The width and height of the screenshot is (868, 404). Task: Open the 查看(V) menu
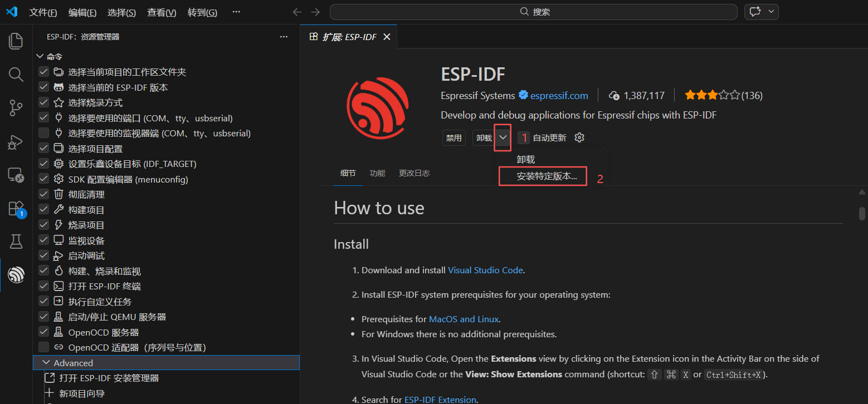click(x=162, y=12)
